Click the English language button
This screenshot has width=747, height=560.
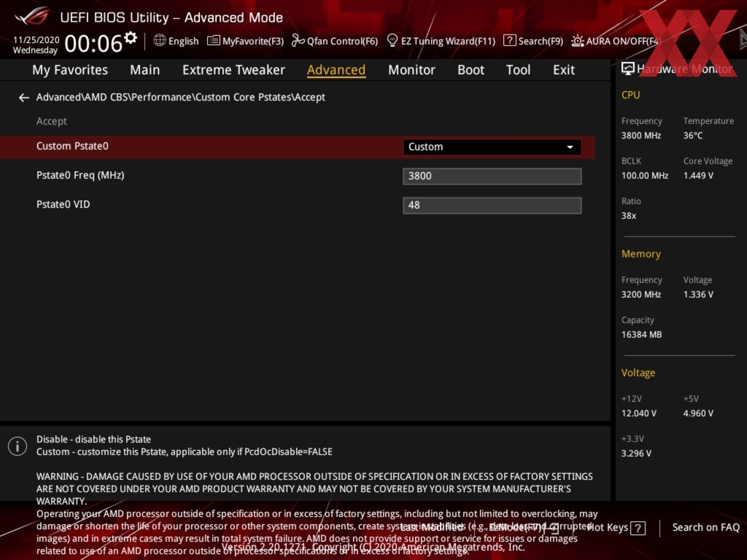(x=176, y=41)
